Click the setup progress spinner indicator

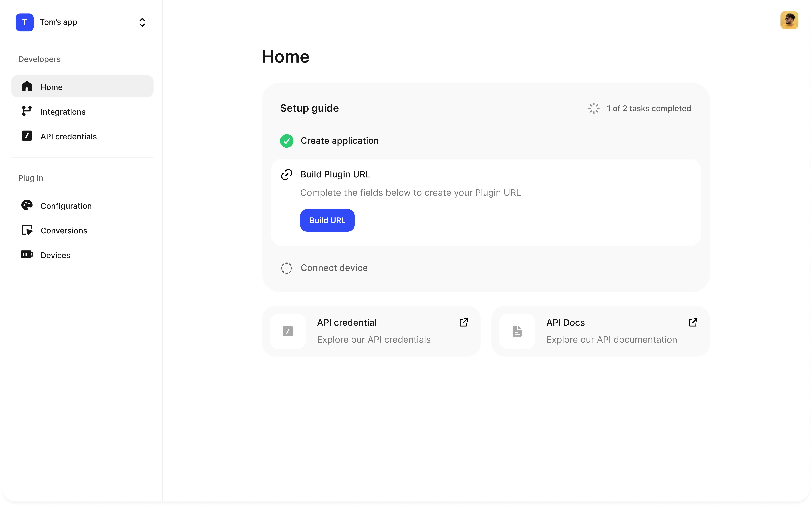(x=593, y=108)
